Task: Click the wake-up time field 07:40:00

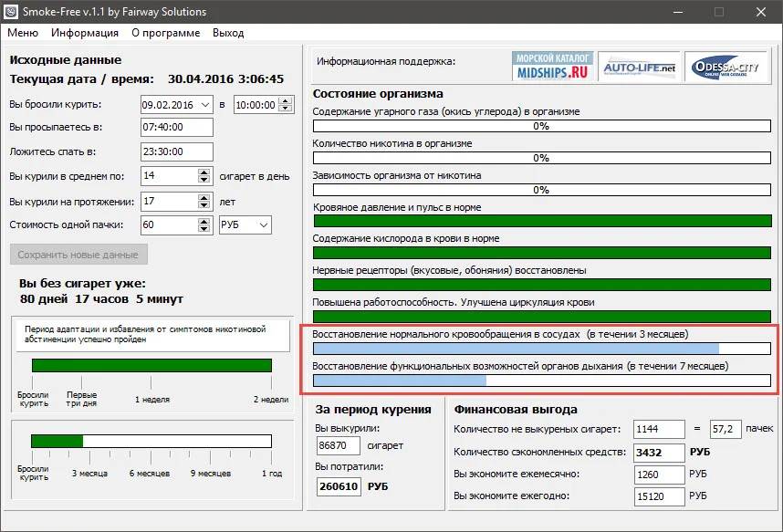Action: 176,129
